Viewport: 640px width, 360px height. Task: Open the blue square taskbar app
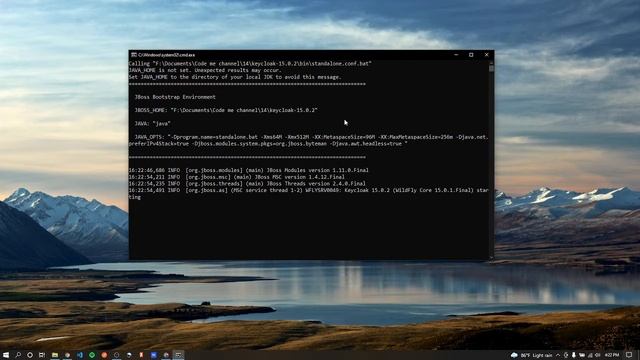(x=153, y=355)
